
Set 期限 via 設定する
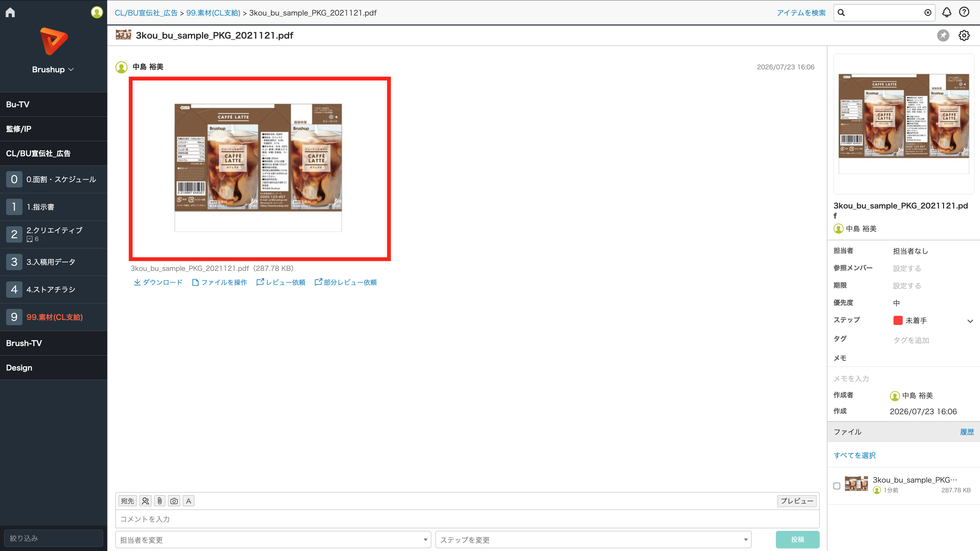coord(907,286)
